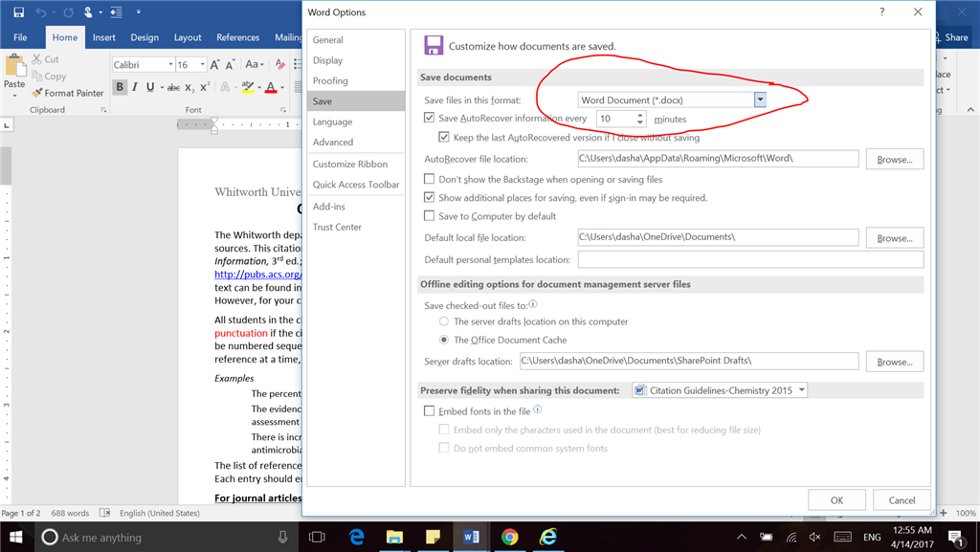Viewport: 980px width, 552px height.
Task: Open the font size dropdown
Action: pos(202,64)
